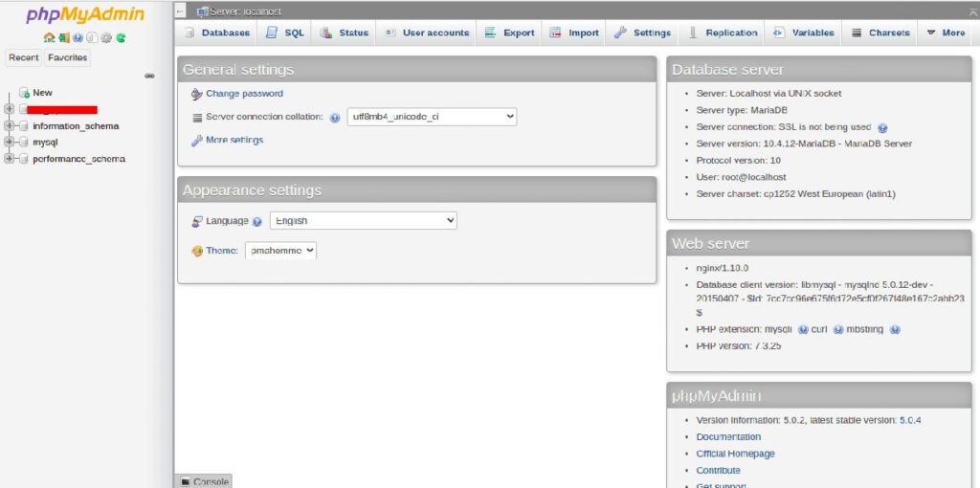Click the Server: localhost breadcrumb
Screen dimensions: 980x488
tap(246, 11)
